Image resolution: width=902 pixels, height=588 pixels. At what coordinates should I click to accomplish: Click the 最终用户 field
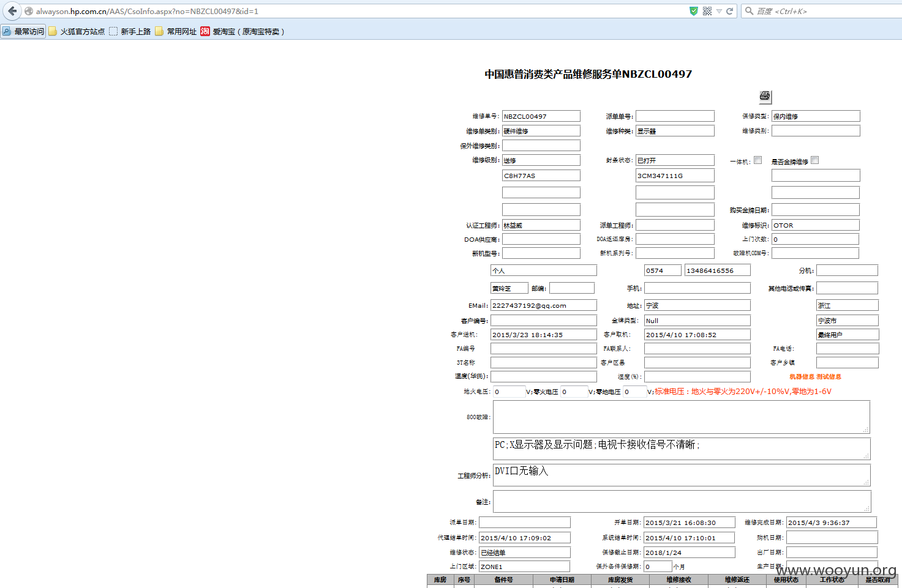(848, 335)
